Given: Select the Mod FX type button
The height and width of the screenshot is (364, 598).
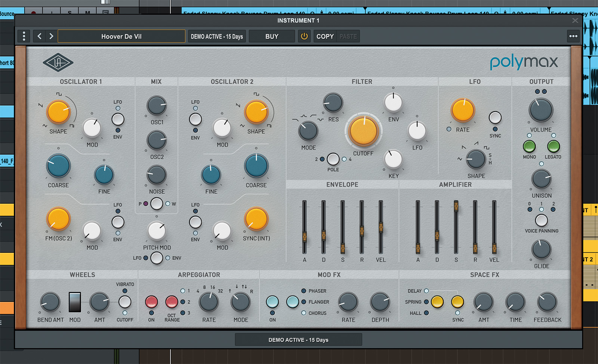Looking at the screenshot, I should 293,302.
